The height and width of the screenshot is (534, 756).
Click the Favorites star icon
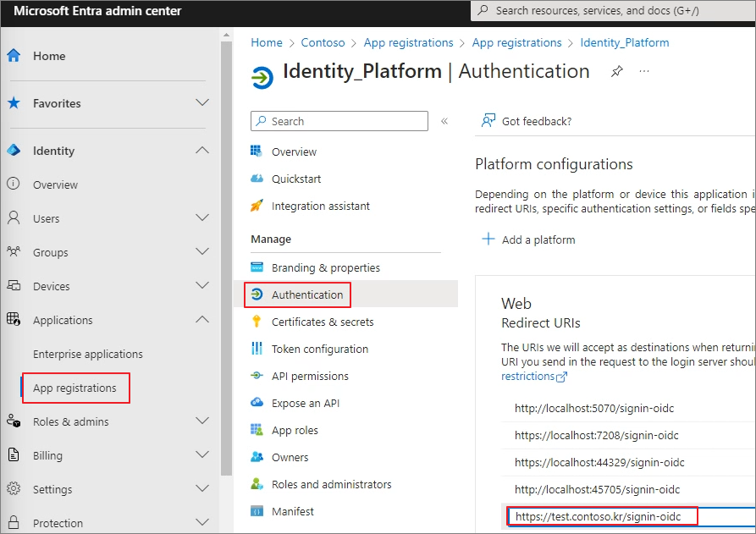pos(14,103)
